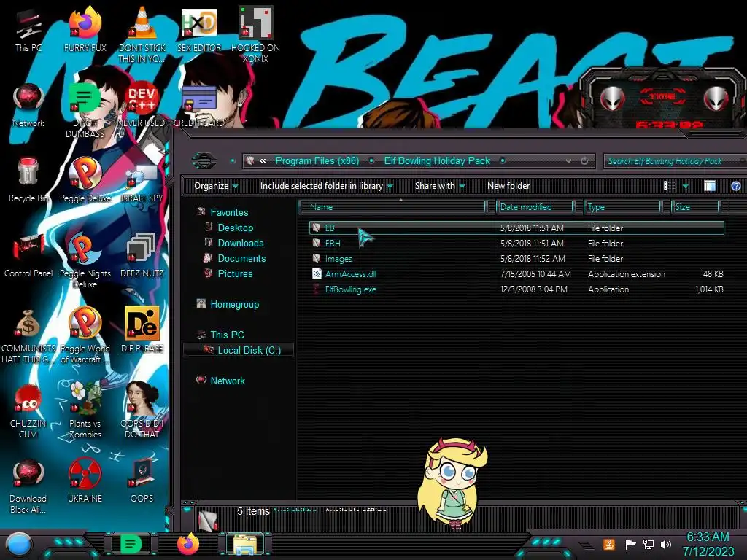The image size is (747, 560).
Task: Click Program Files (x86) in the address bar
Action: pyautogui.click(x=317, y=161)
